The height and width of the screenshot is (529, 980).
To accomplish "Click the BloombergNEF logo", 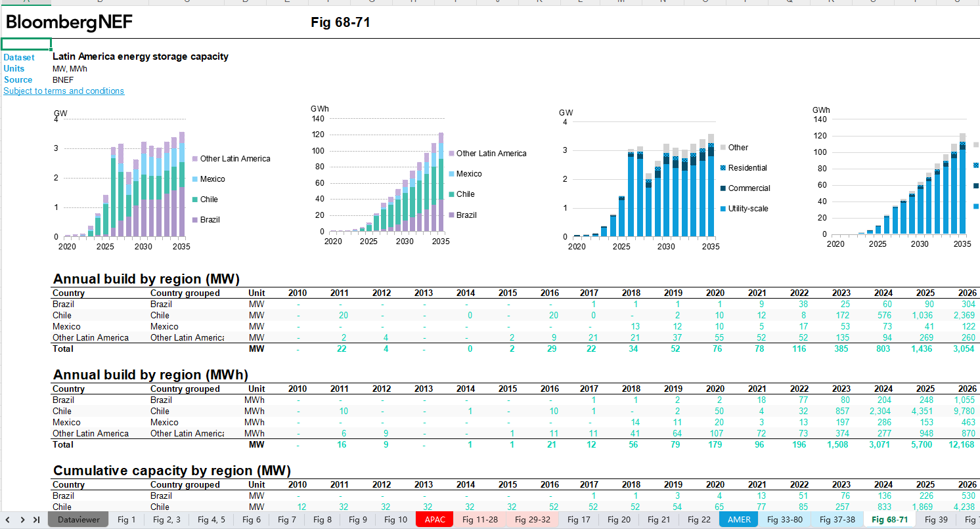I will click(69, 23).
